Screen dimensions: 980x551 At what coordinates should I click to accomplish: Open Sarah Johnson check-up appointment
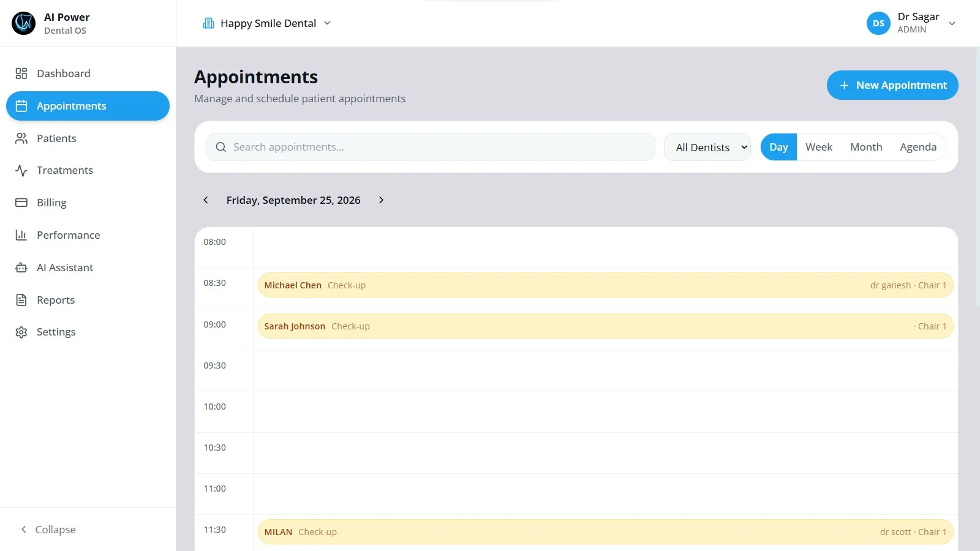pos(605,326)
